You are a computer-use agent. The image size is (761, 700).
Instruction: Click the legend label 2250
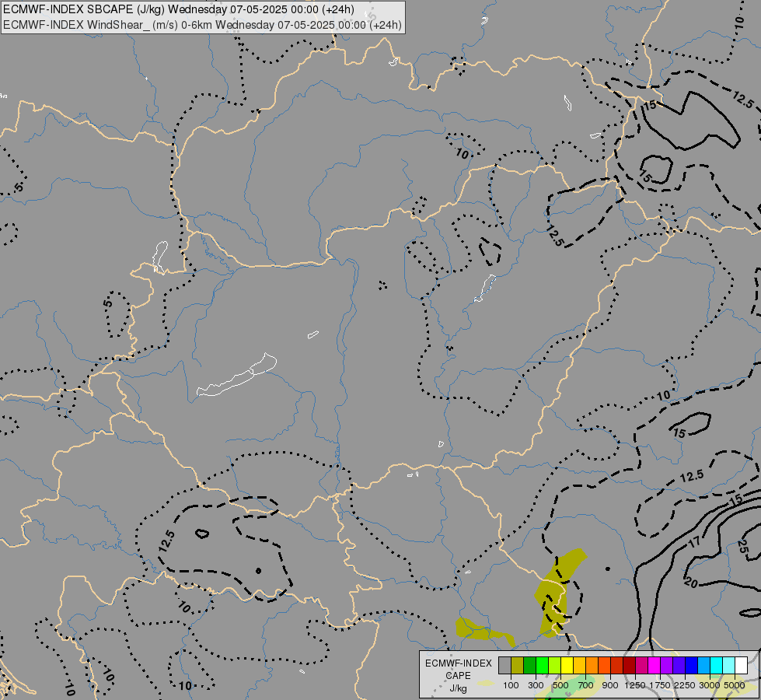685,685
